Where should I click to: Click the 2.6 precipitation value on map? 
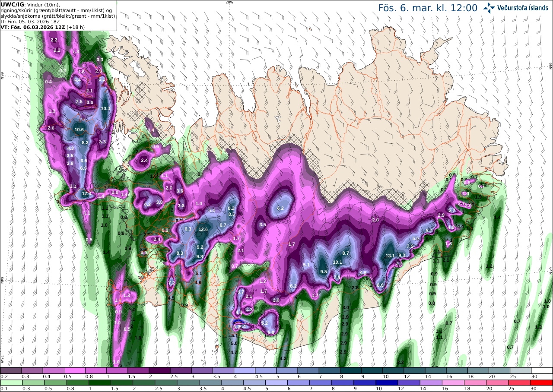(x=51, y=128)
